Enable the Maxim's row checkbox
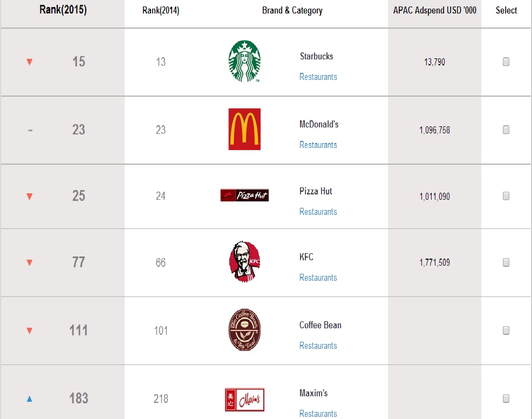Viewport: 532px width, 419px height. click(506, 398)
